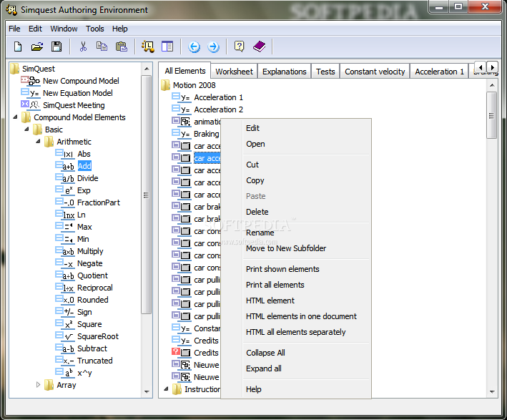
Task: Click the Paste clipboard toolbar icon
Action: point(122,47)
